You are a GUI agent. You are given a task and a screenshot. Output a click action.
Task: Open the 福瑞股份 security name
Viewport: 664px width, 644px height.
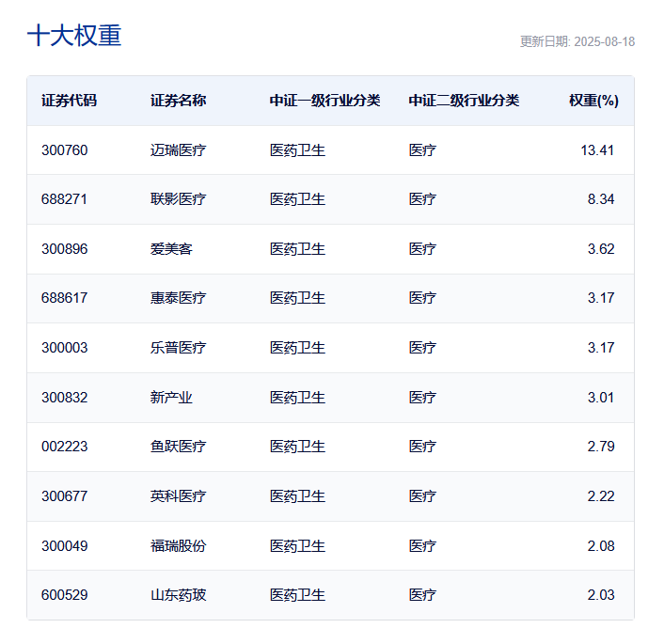(178, 546)
